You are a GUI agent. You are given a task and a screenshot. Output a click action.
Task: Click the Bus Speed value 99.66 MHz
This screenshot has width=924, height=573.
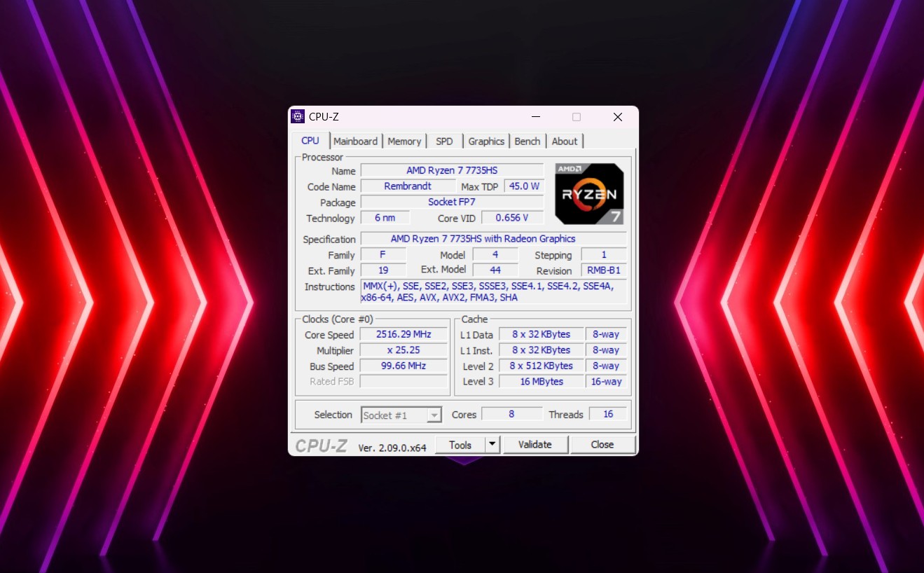pyautogui.click(x=404, y=366)
